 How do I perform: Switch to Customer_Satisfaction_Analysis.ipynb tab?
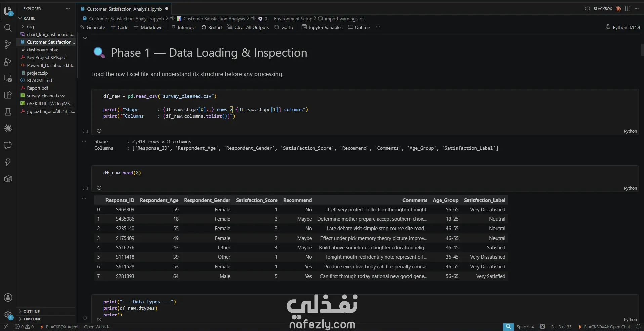124,9
